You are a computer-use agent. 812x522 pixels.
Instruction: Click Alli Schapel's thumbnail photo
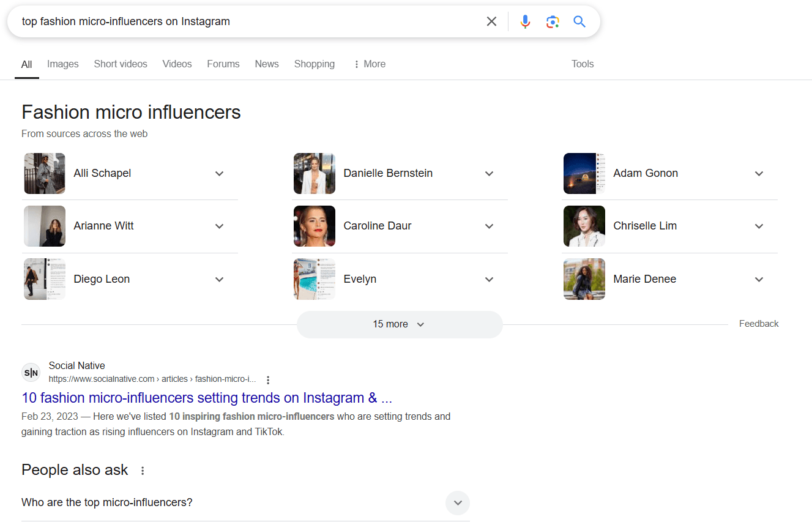45,173
